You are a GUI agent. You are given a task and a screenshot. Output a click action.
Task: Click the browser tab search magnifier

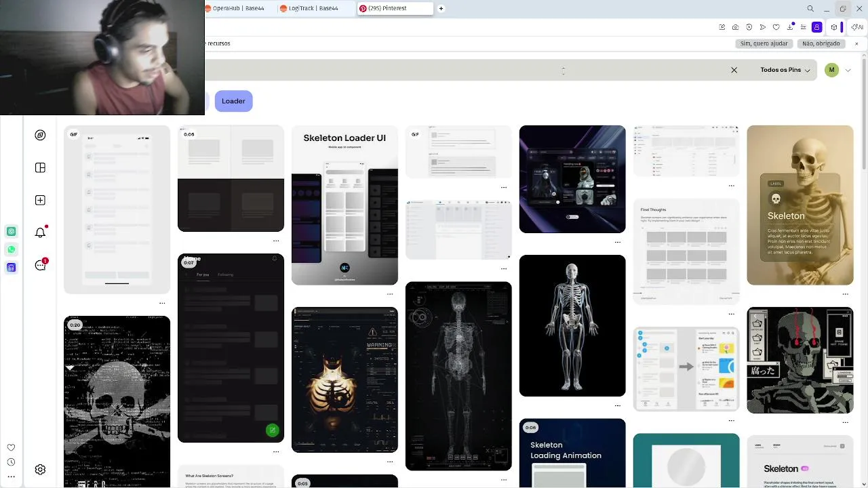point(810,9)
